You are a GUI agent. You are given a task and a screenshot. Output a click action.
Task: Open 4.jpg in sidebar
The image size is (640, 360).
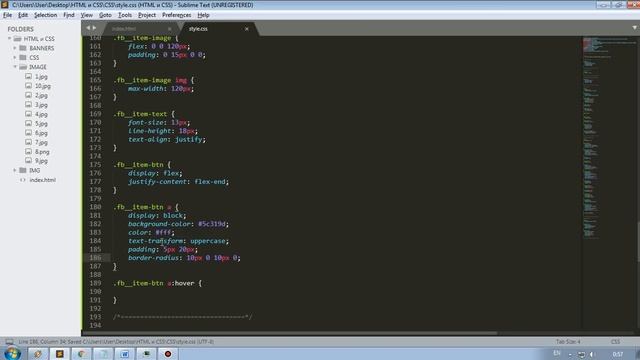41,114
